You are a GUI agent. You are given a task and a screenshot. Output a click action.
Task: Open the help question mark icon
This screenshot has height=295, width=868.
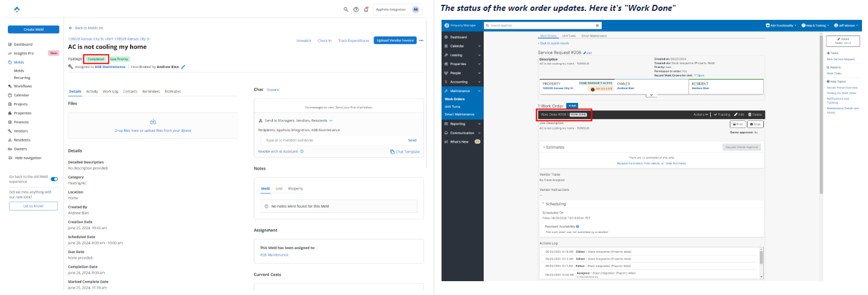356,10
